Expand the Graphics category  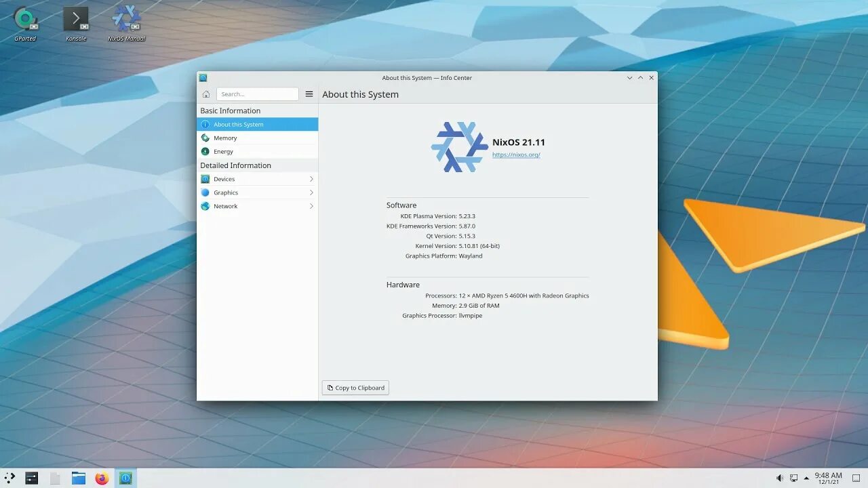(x=257, y=192)
